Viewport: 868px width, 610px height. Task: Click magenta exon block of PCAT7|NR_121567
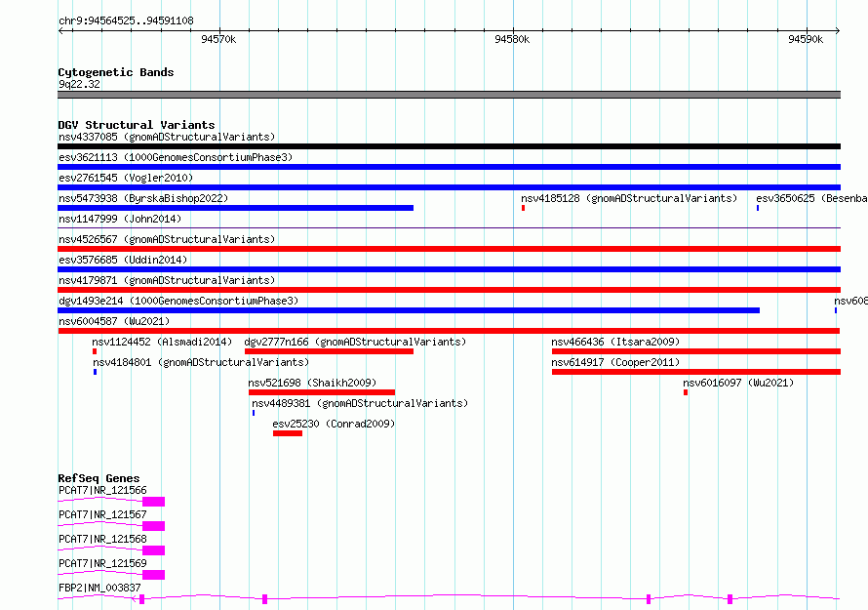(x=153, y=526)
